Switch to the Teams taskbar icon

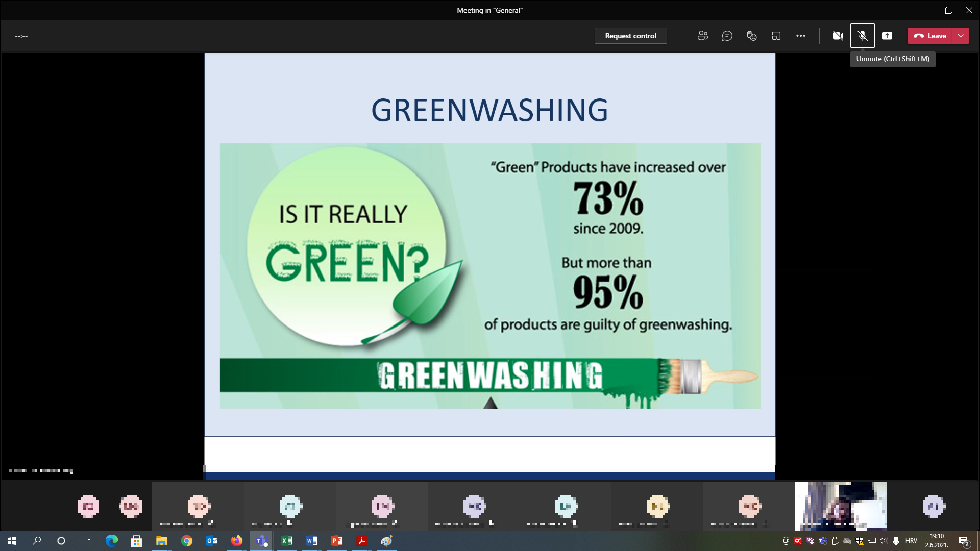(x=262, y=541)
